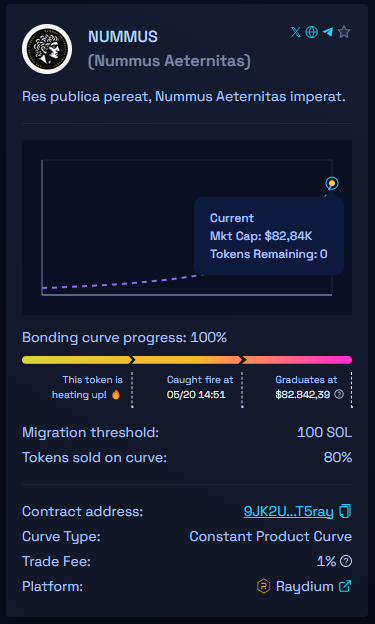Click the Raydium platform name
Image resolution: width=375 pixels, height=624 pixels.
coord(305,586)
